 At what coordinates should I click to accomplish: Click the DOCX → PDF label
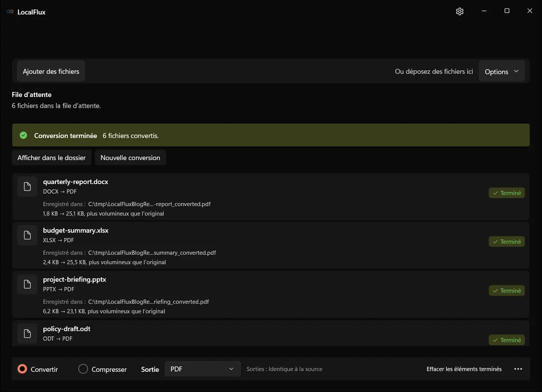60,192
